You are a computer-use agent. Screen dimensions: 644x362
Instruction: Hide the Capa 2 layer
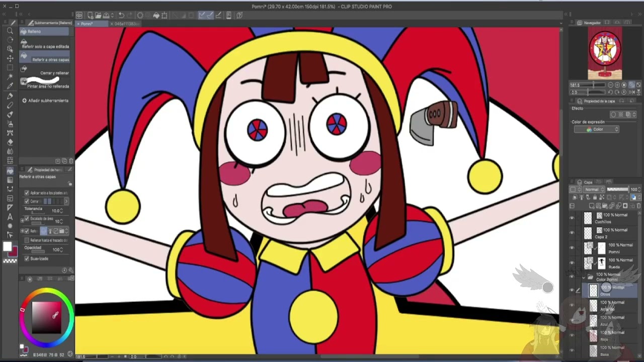pyautogui.click(x=572, y=233)
